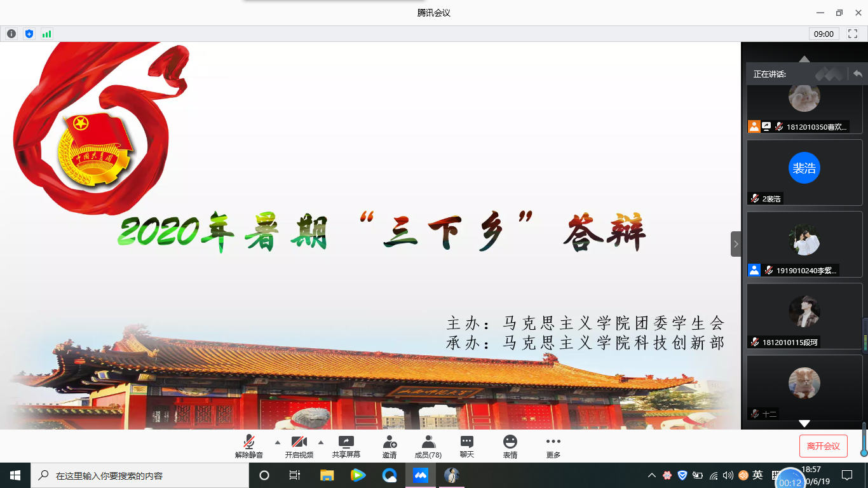
Task: Click the 09:00 meeting timer button
Action: pyautogui.click(x=824, y=34)
